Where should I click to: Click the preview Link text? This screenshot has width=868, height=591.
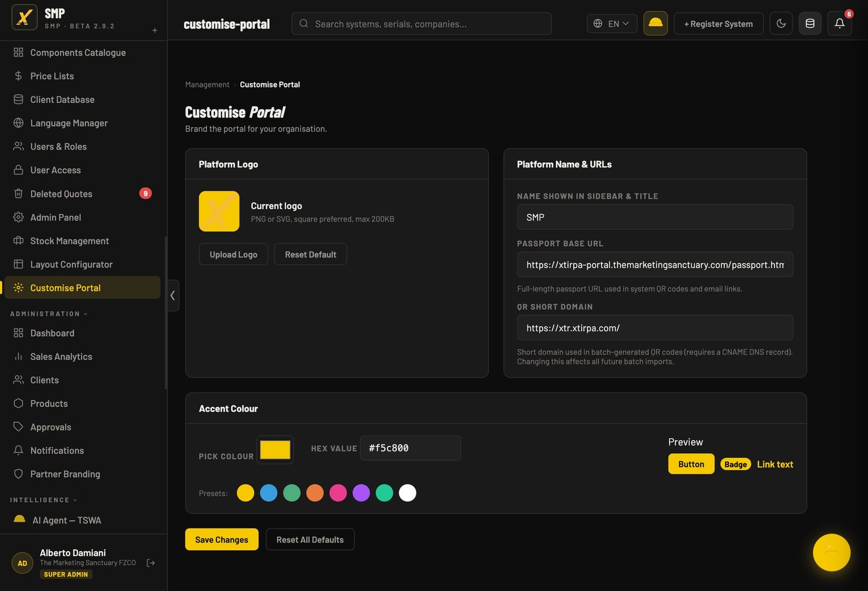coord(775,464)
